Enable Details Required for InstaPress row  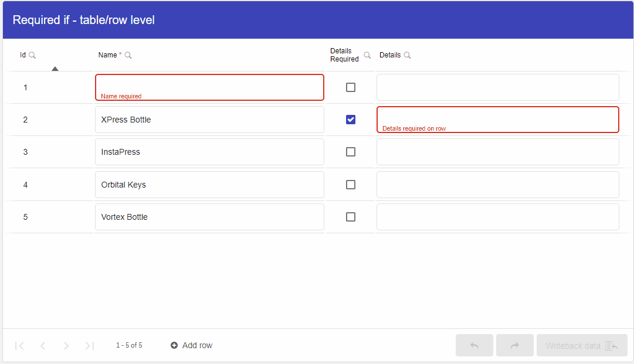[351, 152]
